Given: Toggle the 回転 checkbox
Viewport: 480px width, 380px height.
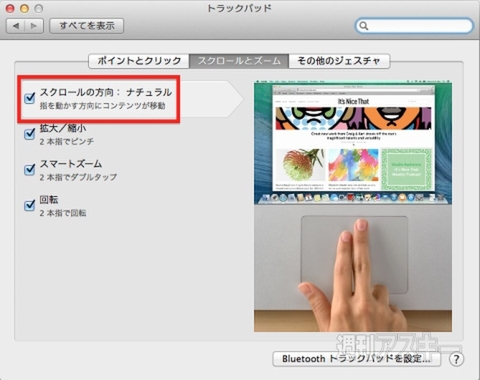Looking at the screenshot, I should point(30,205).
